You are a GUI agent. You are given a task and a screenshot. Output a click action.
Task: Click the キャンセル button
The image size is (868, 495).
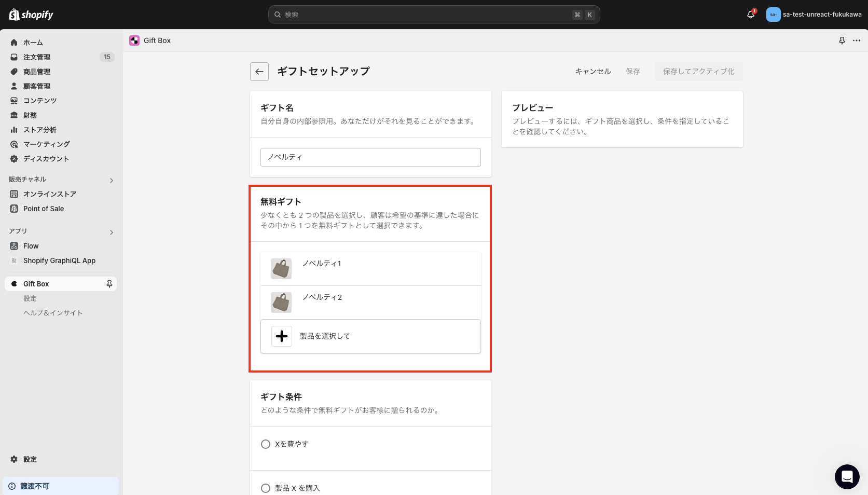593,72
